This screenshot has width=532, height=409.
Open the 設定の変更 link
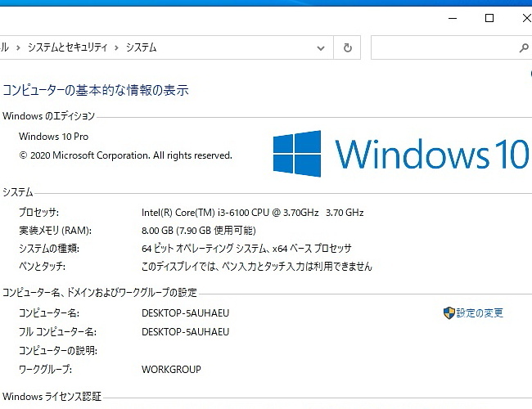coord(480,312)
